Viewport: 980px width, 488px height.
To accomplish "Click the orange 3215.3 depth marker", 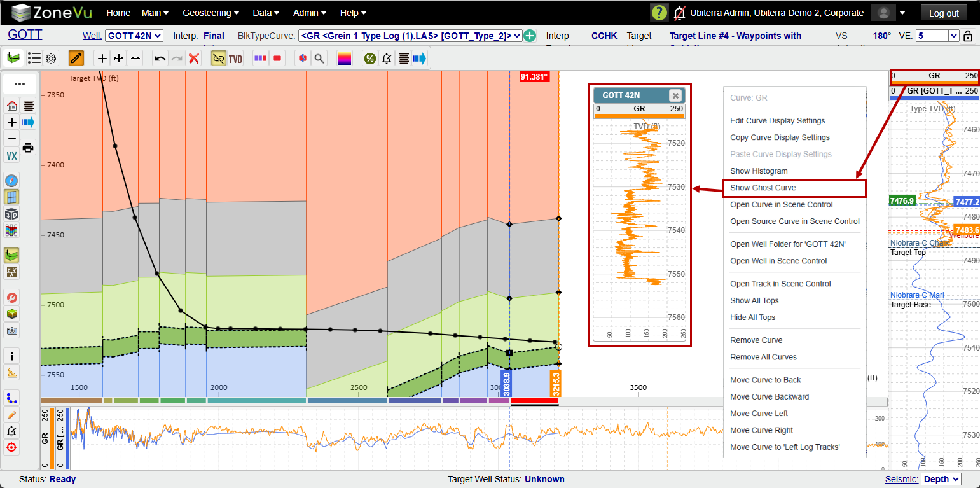I will point(555,382).
